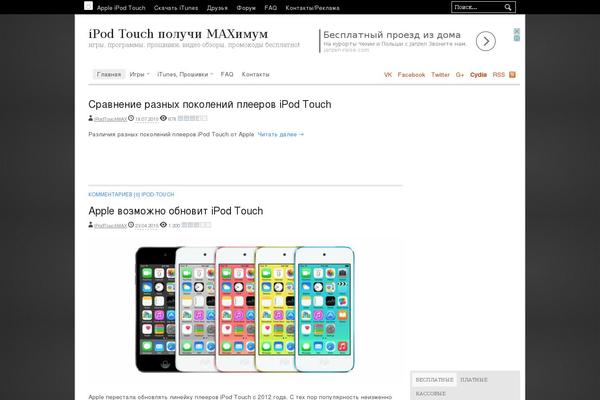Open the Facebook social link
The height and width of the screenshot is (400, 600).
coord(411,75)
